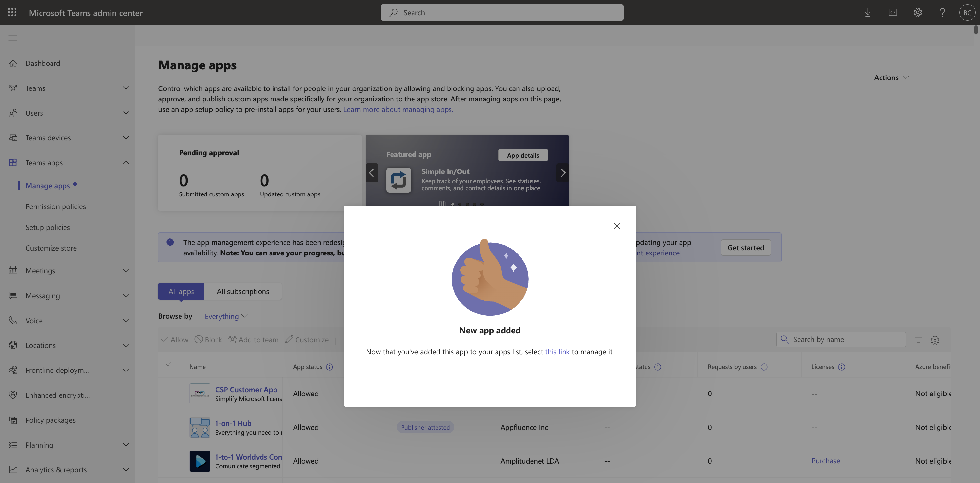Viewport: 980px width, 483px height.
Task: Open Permission policies in the sidebar
Action: [x=55, y=206]
